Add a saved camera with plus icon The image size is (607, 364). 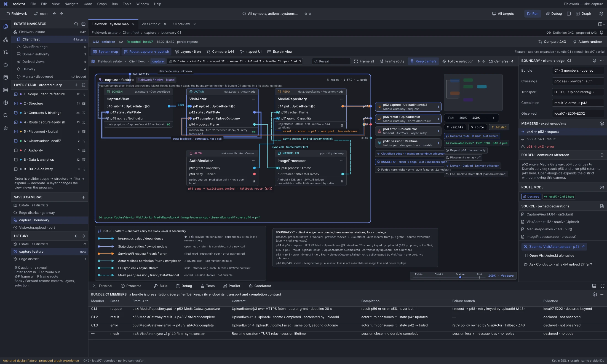[x=83, y=197]
